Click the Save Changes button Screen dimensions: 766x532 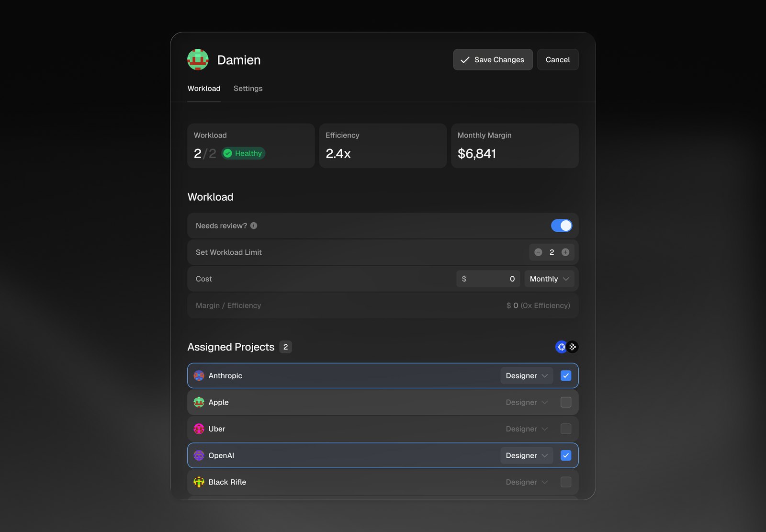[493, 60]
